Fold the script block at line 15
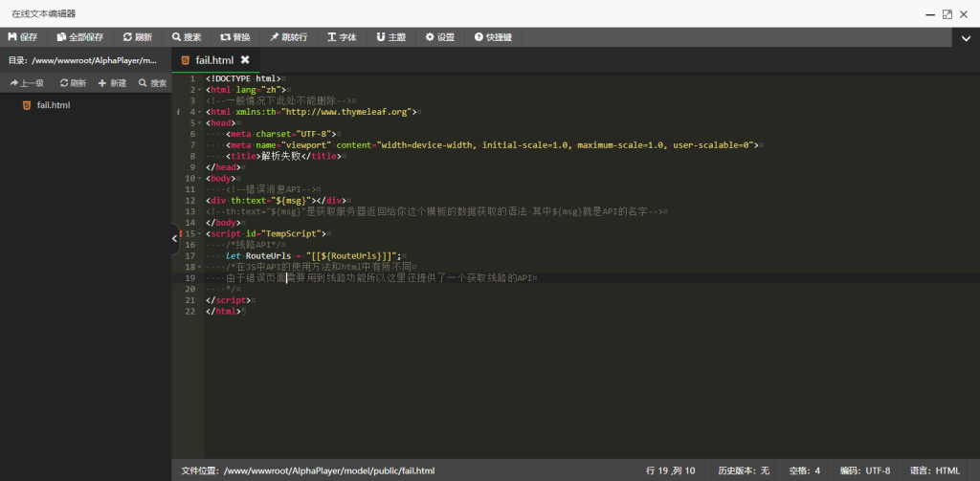Screen dimensions: 980x481 click(199, 234)
